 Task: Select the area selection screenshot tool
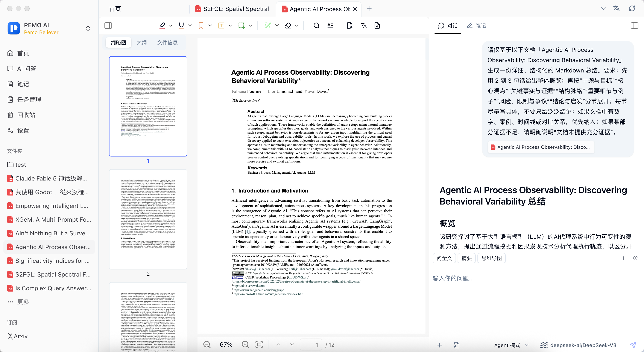point(241,26)
